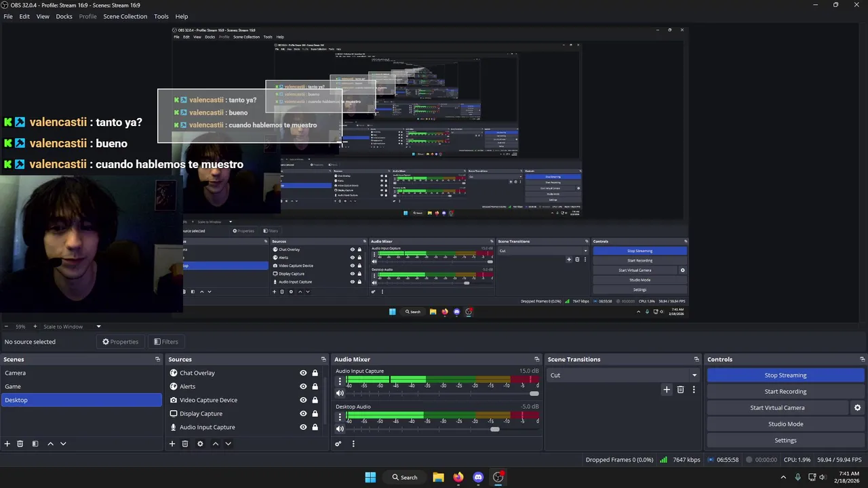
Task: Remove transition using Scene Transitions trash icon
Action: click(681, 390)
